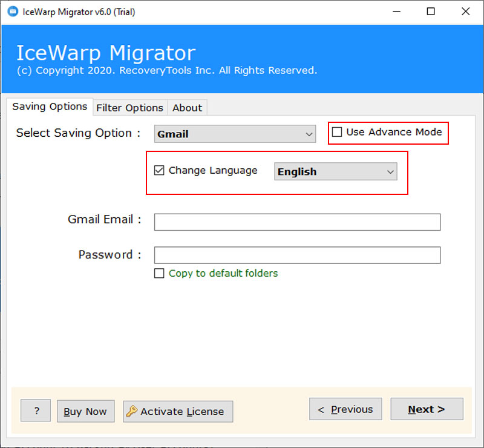The image size is (484, 448).
Task: Focus the Password input field
Action: coord(297,255)
